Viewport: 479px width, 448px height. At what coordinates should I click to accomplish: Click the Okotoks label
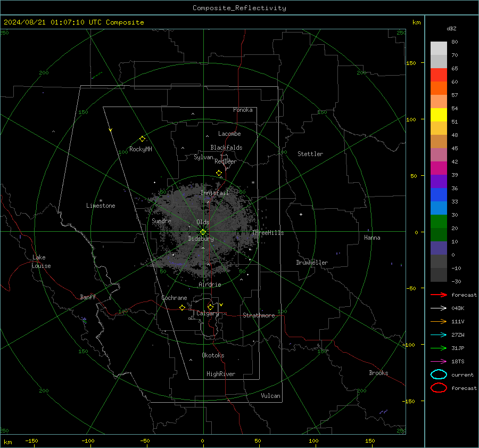coord(213,355)
